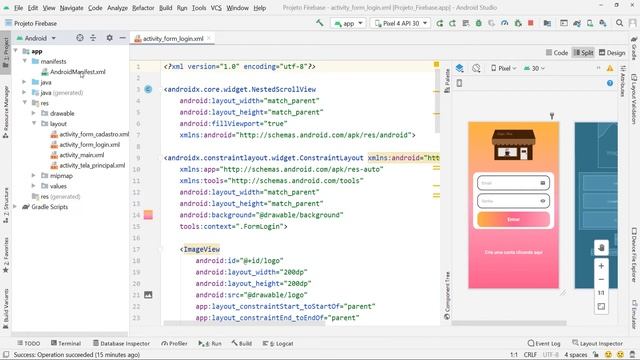The height and width of the screenshot is (360, 640).
Task: Click the Select Opened File target icon
Action: (x=80, y=38)
